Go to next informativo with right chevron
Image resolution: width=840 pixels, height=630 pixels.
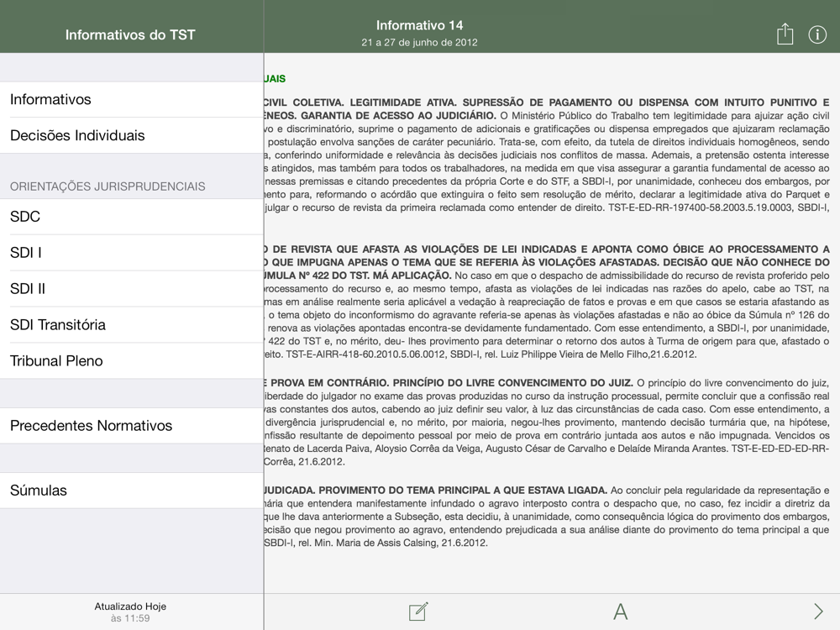818,612
